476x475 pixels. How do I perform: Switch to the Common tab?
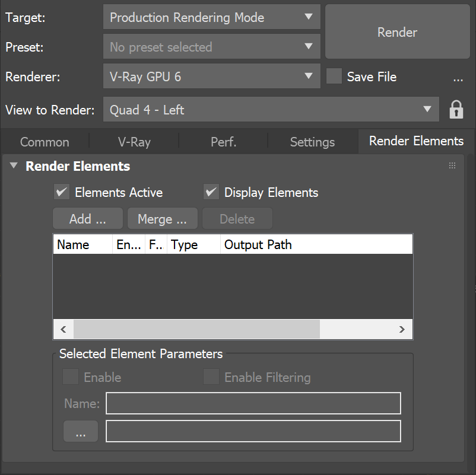45,142
